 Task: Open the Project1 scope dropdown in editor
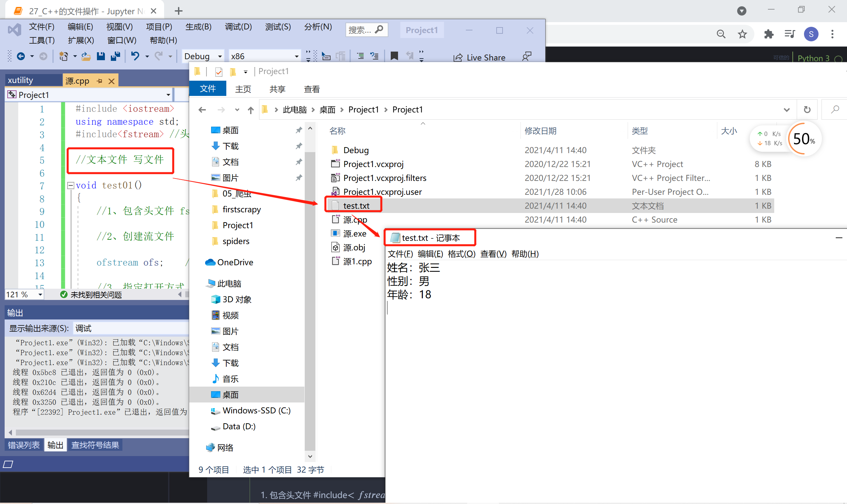pos(89,95)
